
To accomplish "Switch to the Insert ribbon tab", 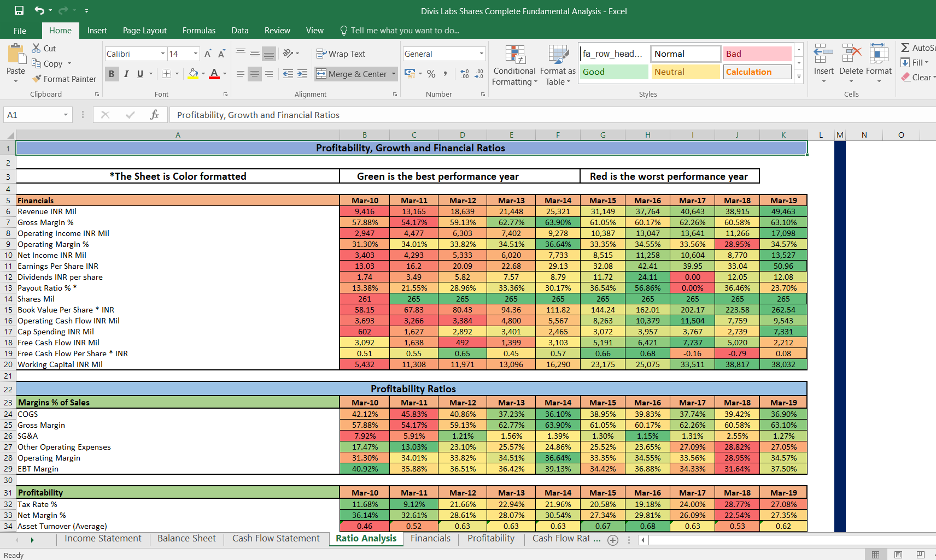I will tap(97, 31).
